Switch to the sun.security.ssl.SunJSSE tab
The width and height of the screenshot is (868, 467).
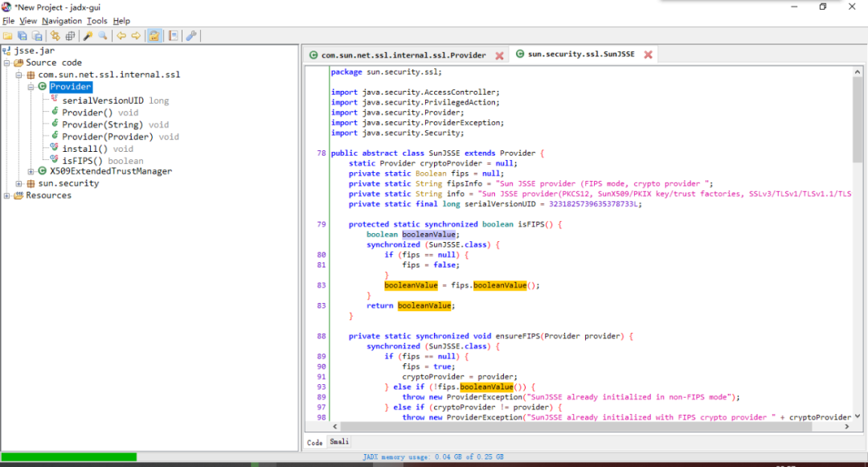point(581,54)
